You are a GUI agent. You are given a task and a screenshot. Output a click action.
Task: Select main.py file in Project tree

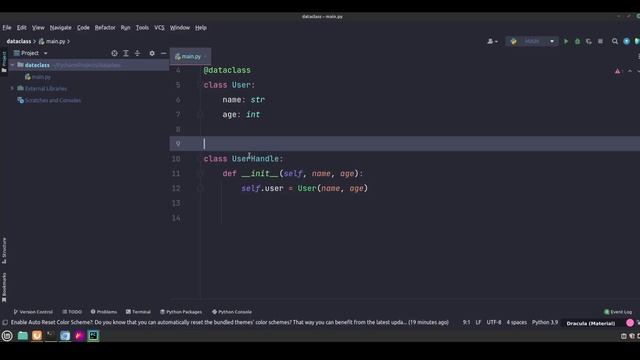pyautogui.click(x=38, y=77)
